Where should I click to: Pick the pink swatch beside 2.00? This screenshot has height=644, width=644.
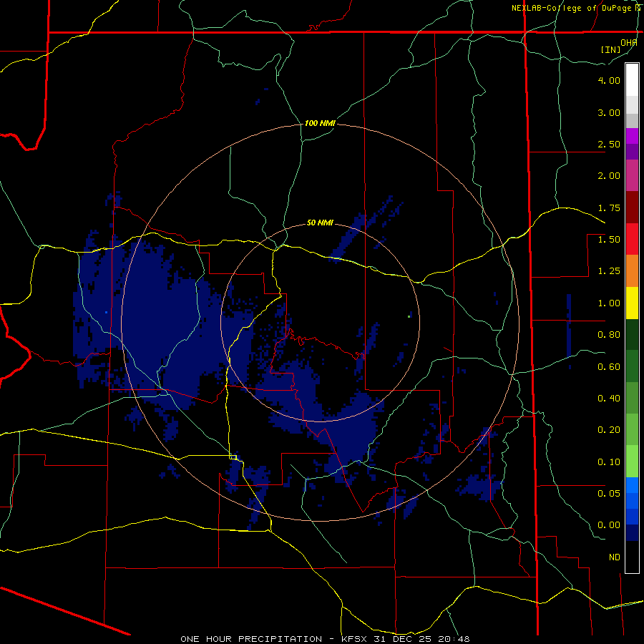632,176
